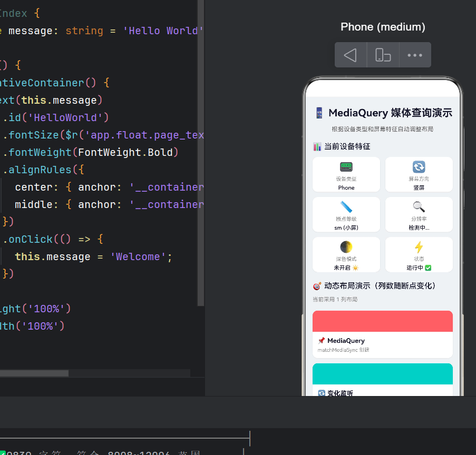Click the 'Hello World' string in code

tap(163, 31)
